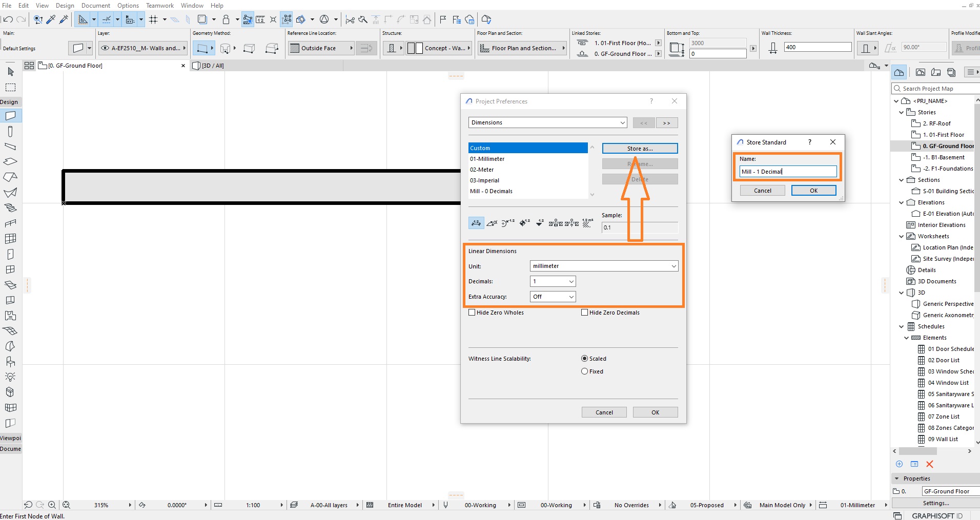980x520 pixels.
Task: Select 02-Meter in standards list
Action: coord(528,170)
